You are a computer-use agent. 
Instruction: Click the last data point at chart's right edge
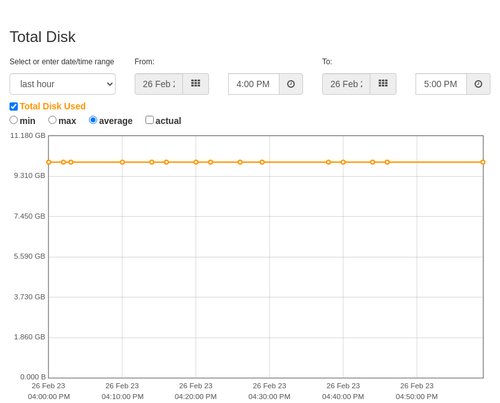click(x=483, y=162)
